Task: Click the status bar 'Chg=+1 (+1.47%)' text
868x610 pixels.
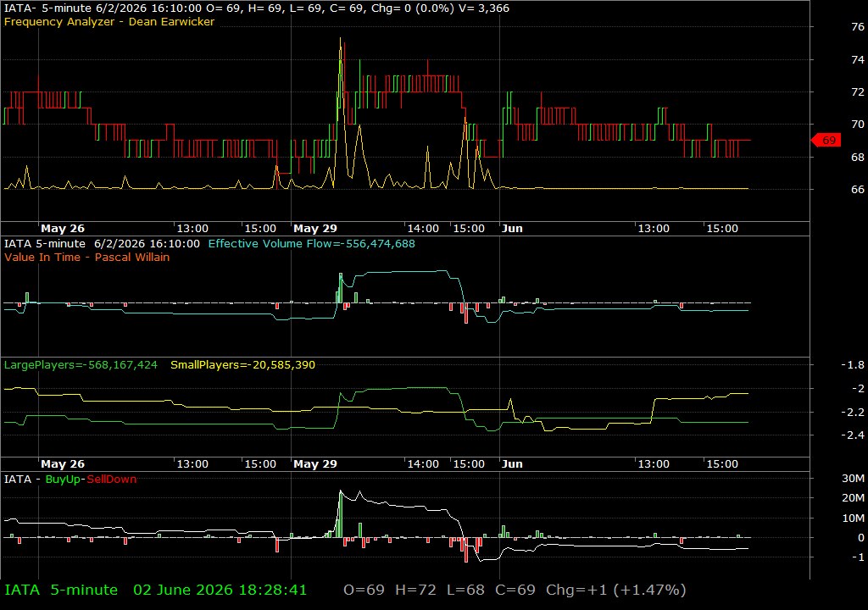Action: tap(616, 590)
